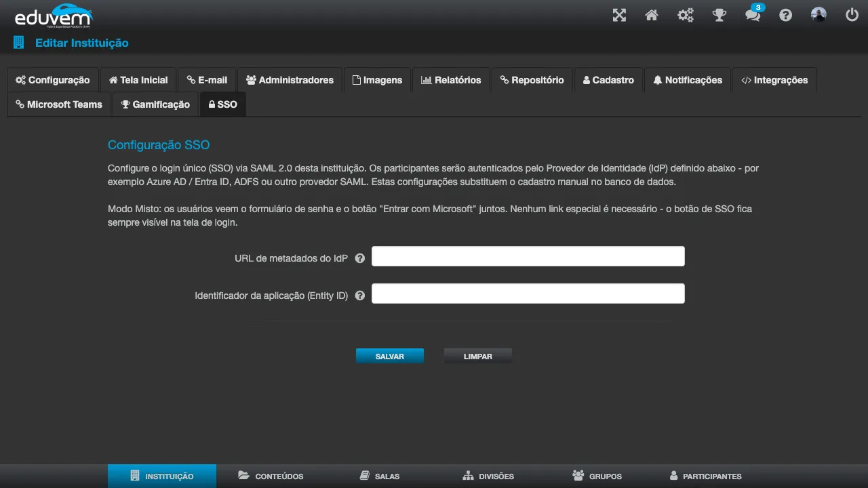Click the Editar Instituição page title

(81, 43)
